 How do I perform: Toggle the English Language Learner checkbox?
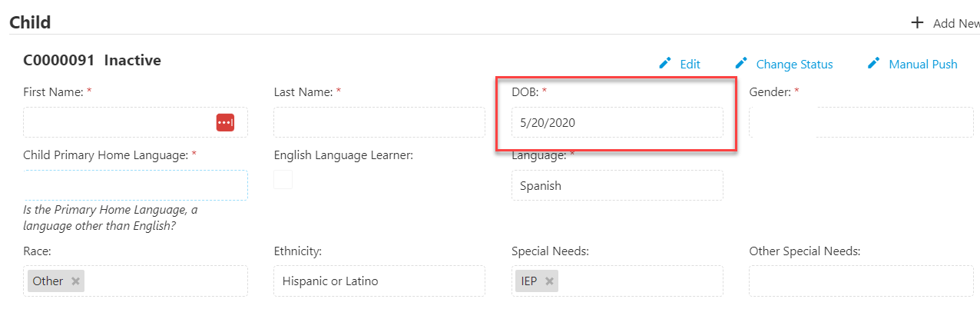click(x=283, y=180)
